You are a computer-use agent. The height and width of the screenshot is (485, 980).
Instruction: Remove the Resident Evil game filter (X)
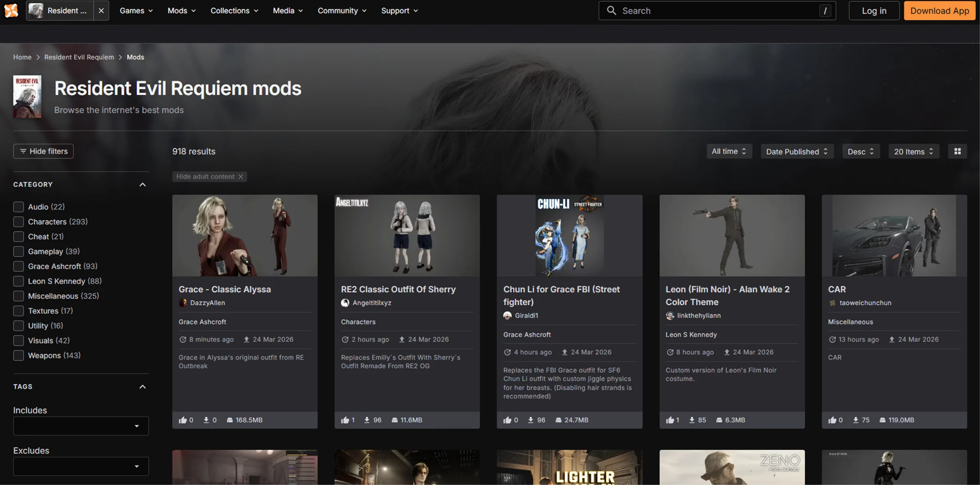click(x=101, y=11)
